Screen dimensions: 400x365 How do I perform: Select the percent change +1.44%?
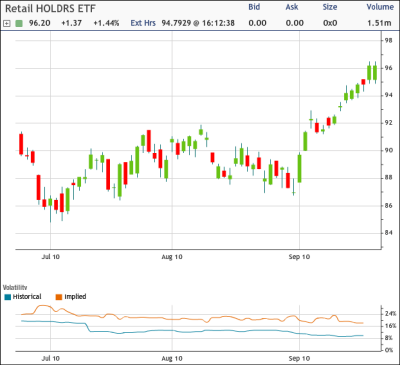coord(106,23)
